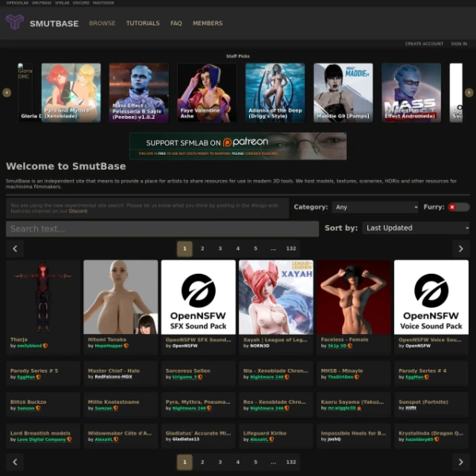This screenshot has height=476, width=476.
Task: Open the Blitzo Buckzo entry
Action: point(29,402)
